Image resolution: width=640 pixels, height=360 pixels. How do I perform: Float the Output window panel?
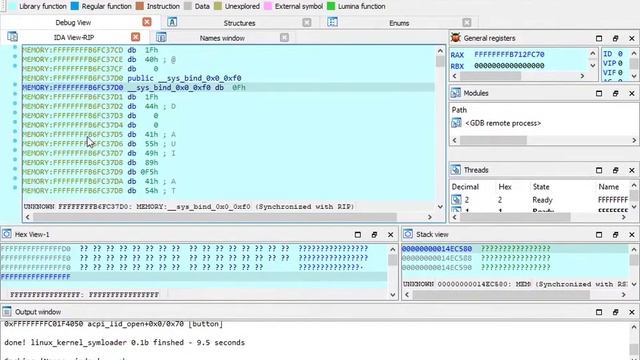click(616, 312)
